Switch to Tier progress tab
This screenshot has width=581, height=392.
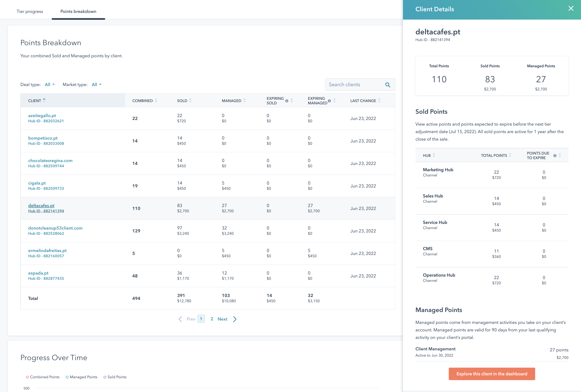point(30,11)
